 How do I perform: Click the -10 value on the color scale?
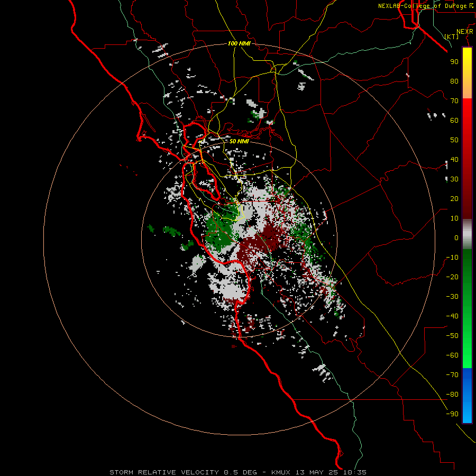(x=452, y=258)
